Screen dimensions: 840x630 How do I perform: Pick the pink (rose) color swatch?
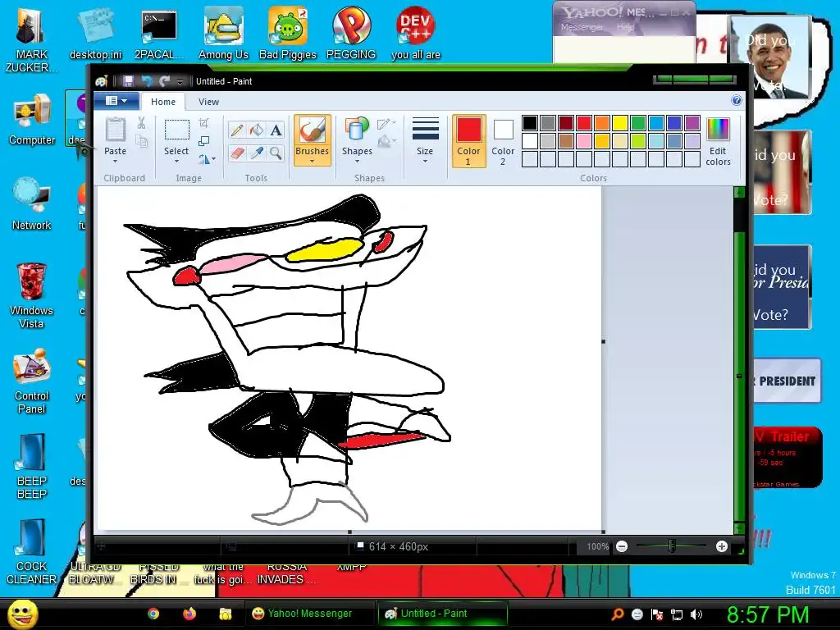pyautogui.click(x=584, y=141)
